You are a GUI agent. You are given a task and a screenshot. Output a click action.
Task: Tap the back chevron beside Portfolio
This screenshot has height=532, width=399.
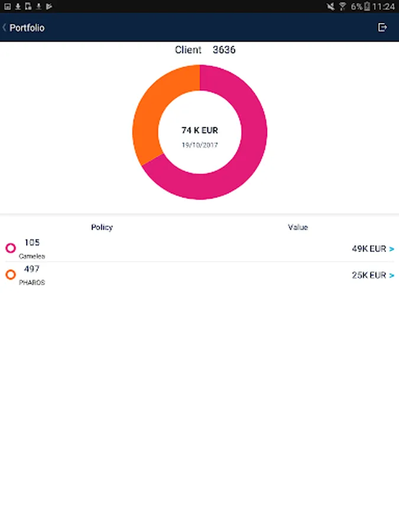(5, 28)
